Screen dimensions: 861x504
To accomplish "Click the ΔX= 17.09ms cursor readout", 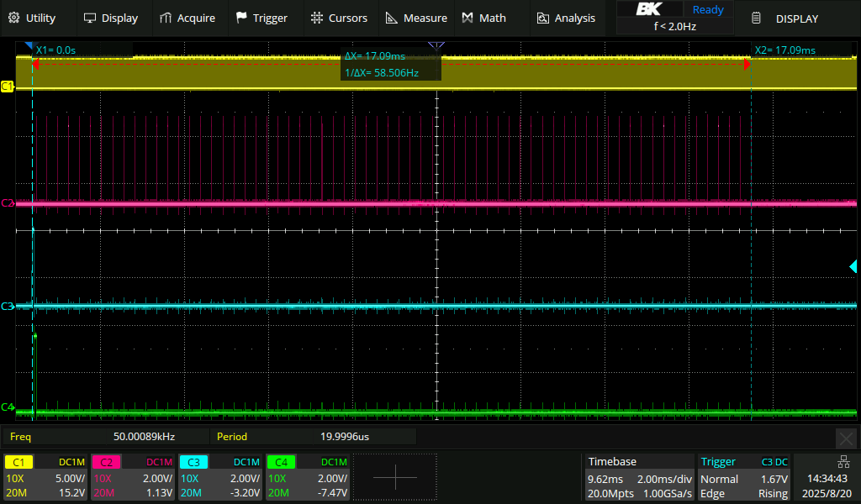I will tap(375, 56).
